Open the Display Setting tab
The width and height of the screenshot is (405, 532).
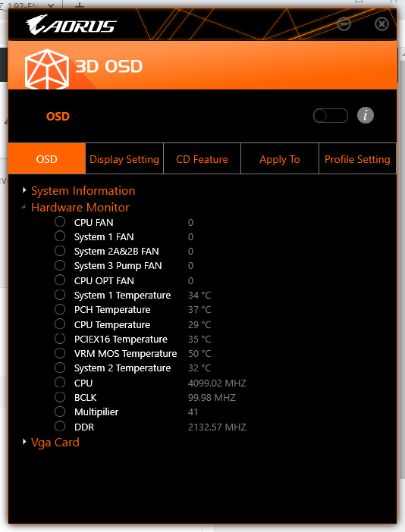[124, 159]
